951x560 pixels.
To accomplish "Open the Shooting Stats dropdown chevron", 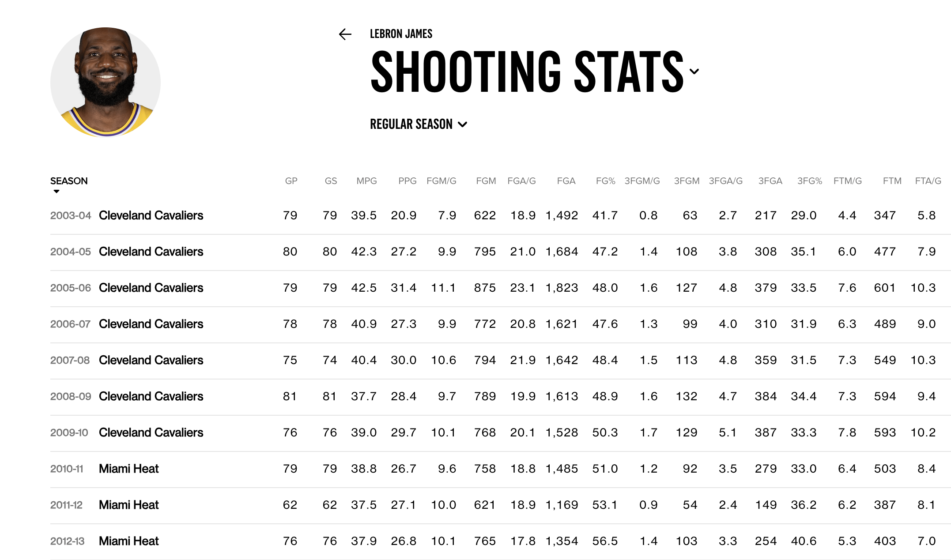I will 694,71.
